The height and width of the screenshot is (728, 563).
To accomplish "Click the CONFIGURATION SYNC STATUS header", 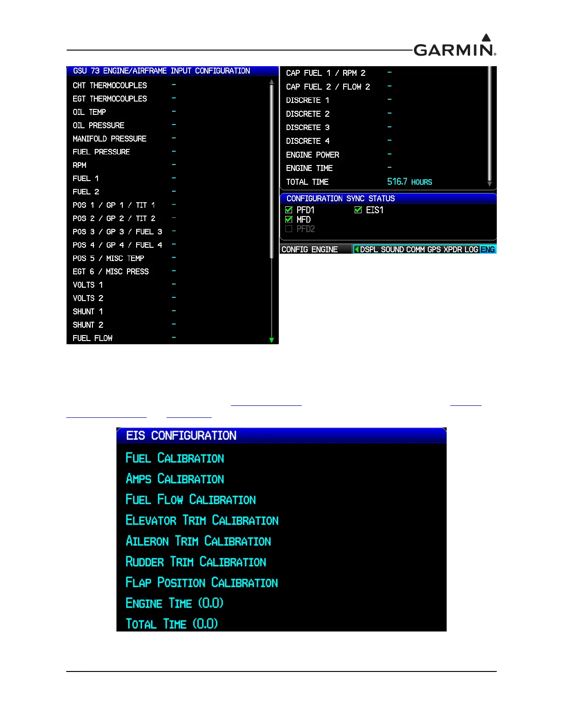I will click(x=388, y=199).
